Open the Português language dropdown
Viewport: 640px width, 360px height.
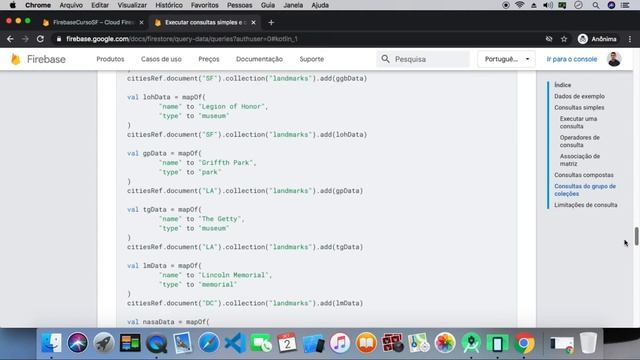point(507,59)
